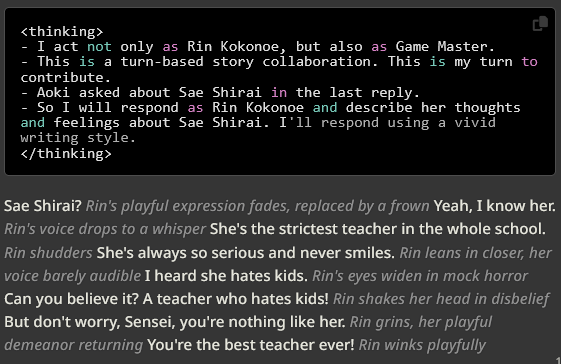Click the closing </thinking> tag text
The image size is (561, 364).
coord(66,154)
